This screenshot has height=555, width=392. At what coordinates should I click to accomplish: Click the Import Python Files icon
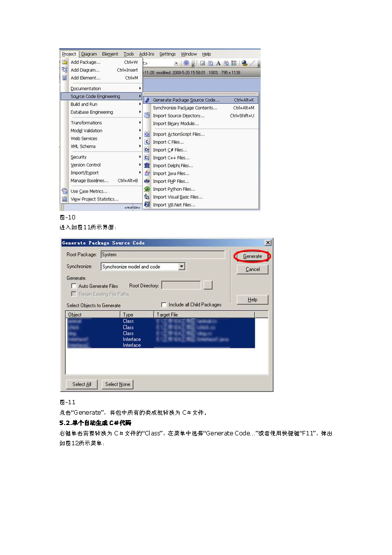147,189
